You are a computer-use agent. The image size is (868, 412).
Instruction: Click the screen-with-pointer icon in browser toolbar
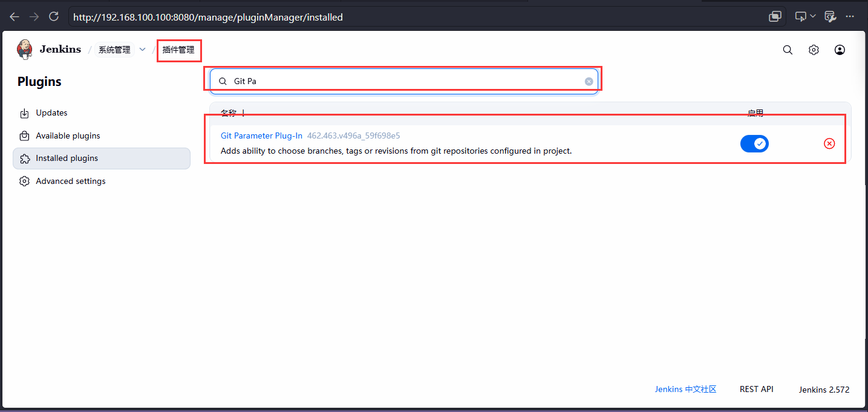click(801, 17)
